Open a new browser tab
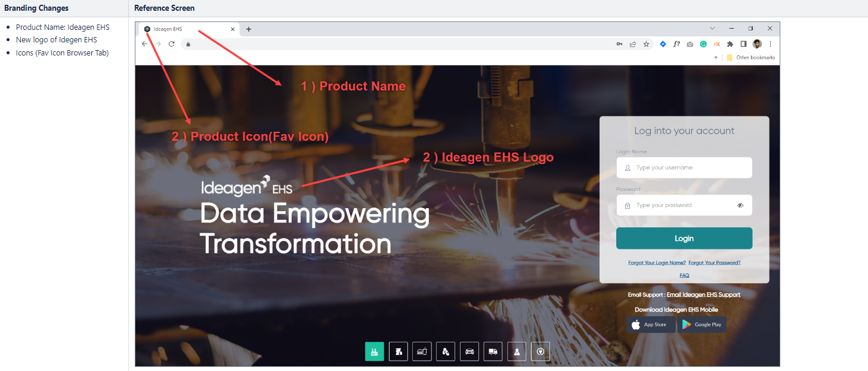This screenshot has height=371, width=868. click(249, 29)
